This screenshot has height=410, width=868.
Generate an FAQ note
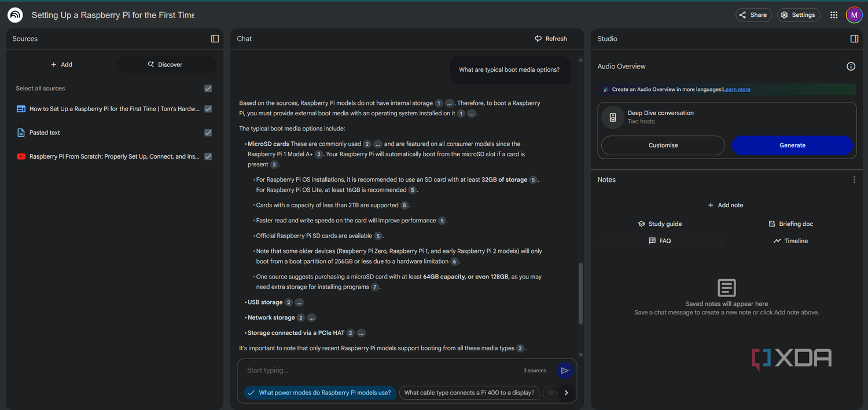pyautogui.click(x=660, y=241)
